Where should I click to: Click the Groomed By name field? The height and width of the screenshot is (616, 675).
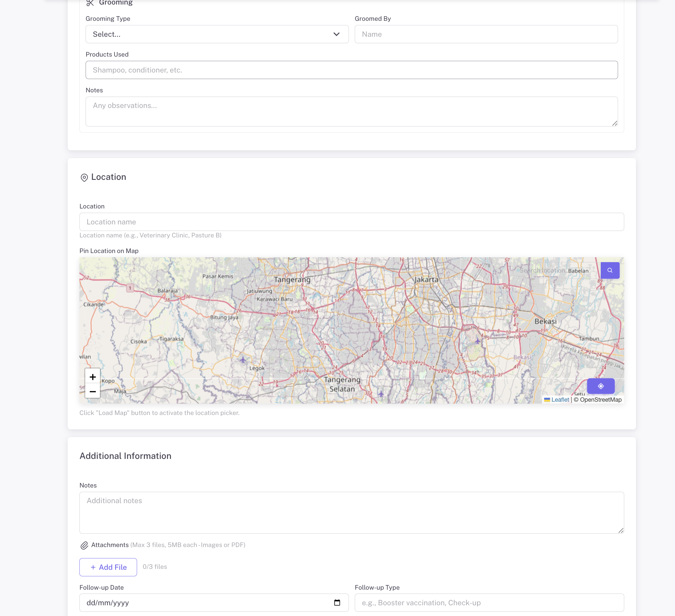tap(486, 34)
